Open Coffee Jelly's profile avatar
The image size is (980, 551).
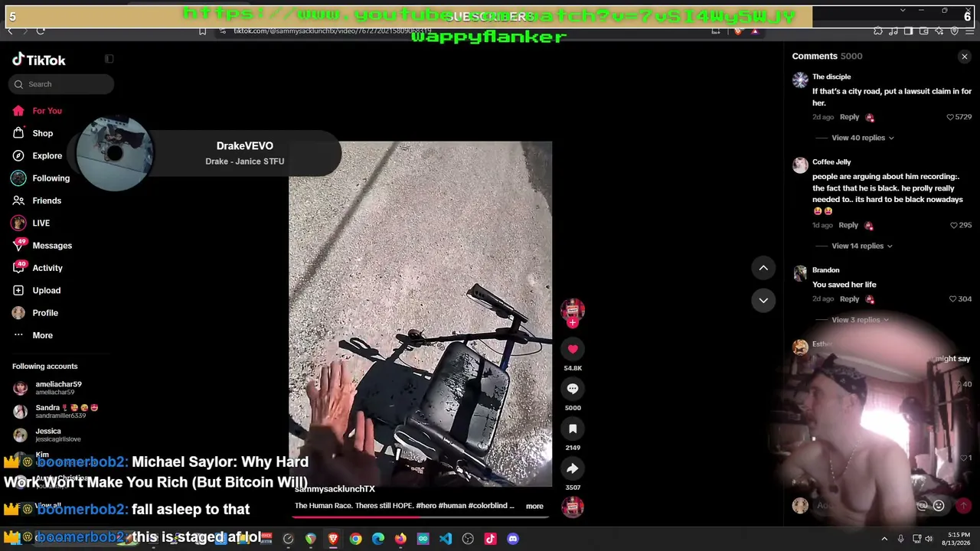[x=800, y=165]
